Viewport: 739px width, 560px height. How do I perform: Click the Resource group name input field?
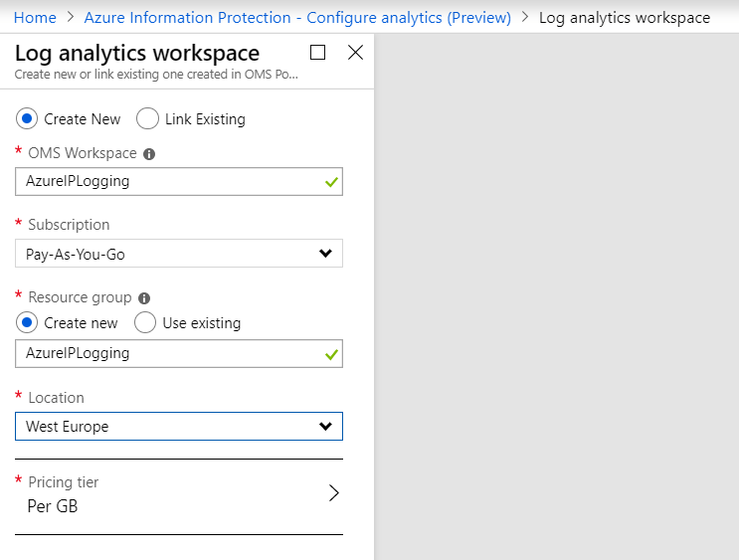179,353
